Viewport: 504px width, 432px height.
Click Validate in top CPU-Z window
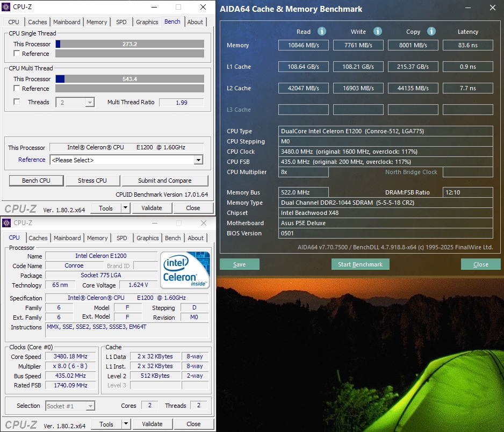point(152,208)
